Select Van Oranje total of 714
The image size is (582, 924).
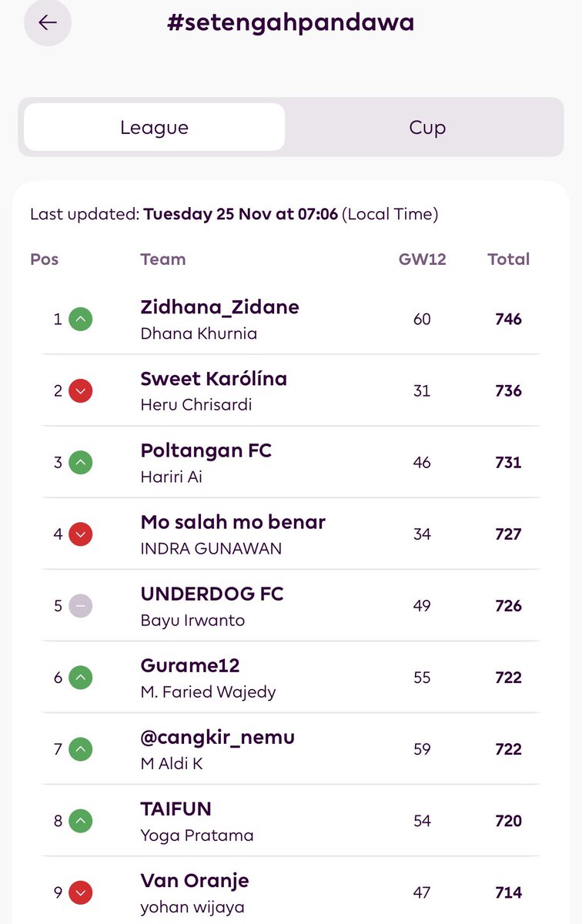508,892
